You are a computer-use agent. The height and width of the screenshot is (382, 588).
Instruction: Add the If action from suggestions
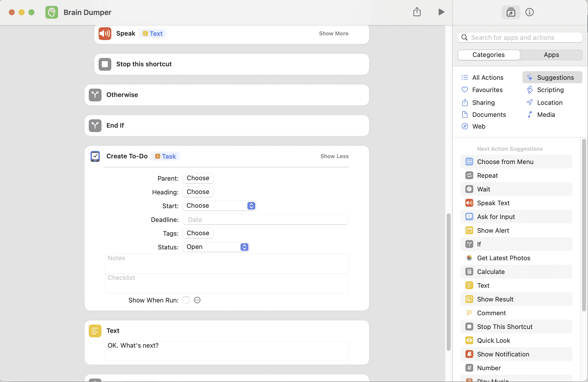[x=516, y=244]
